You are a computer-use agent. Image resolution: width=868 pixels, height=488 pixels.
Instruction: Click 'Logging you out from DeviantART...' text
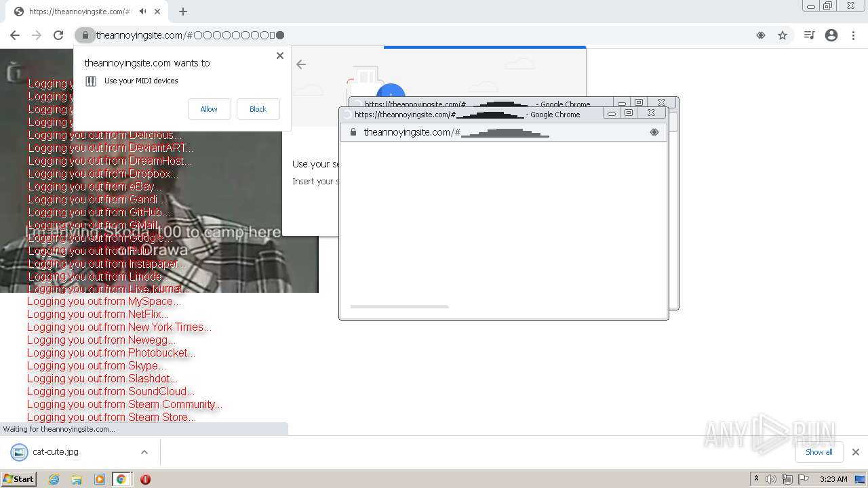click(111, 148)
